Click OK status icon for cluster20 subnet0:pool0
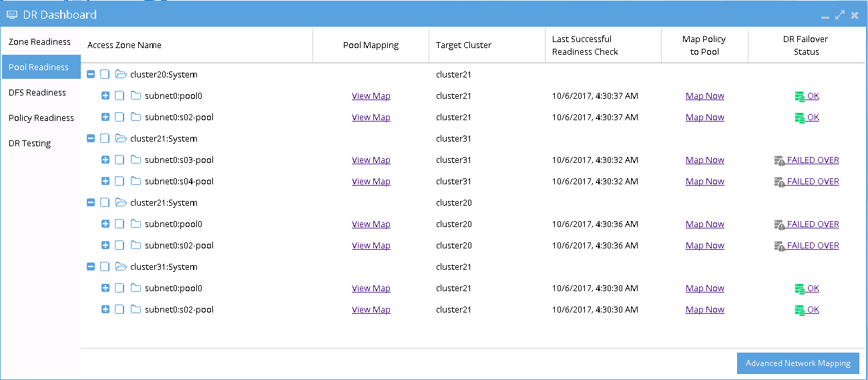Image resolution: width=868 pixels, height=380 pixels. click(800, 96)
